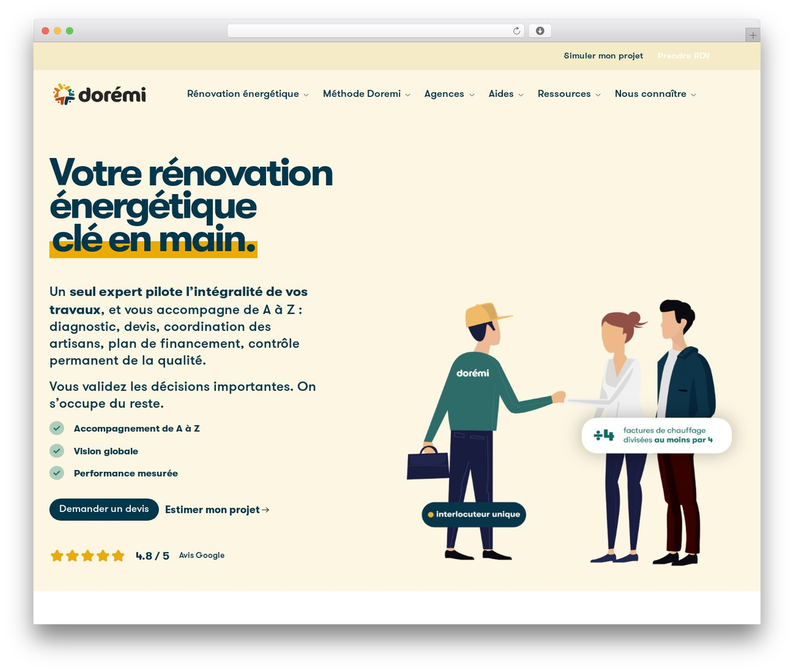Click the Demander un devis button
Image resolution: width=794 pixels, height=672 pixels.
[x=104, y=510]
